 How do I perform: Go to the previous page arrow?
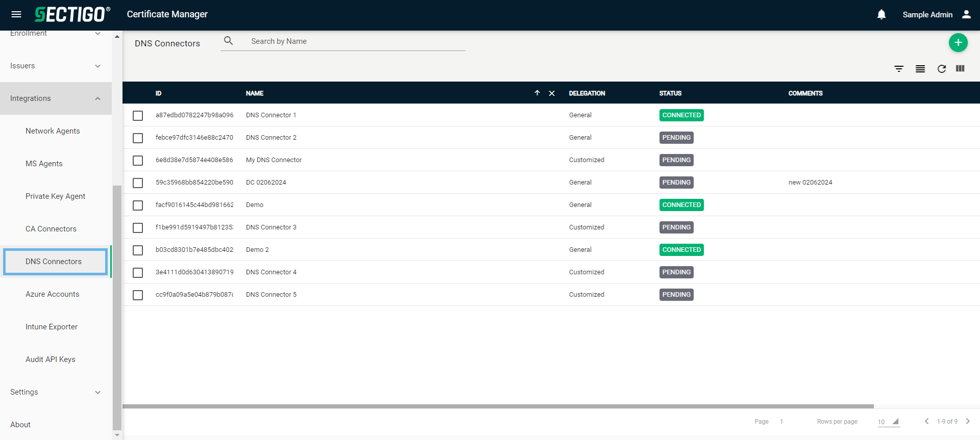coord(926,421)
